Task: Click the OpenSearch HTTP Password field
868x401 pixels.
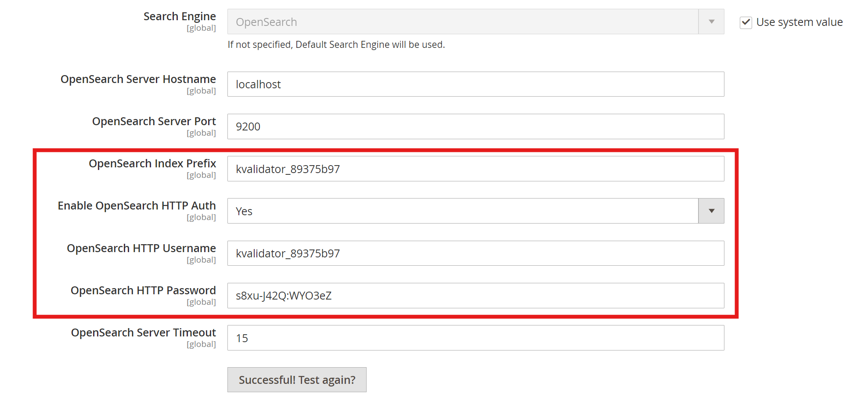Action: tap(475, 296)
